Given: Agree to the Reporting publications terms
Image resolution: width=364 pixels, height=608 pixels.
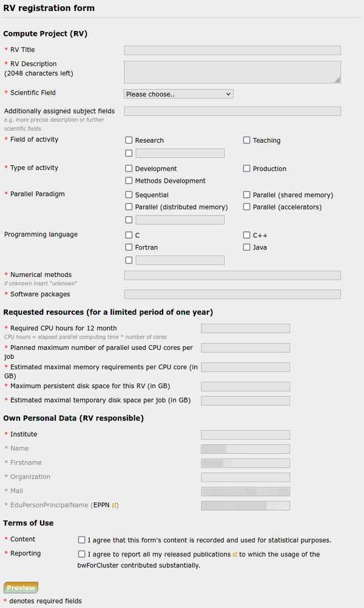Looking at the screenshot, I should pos(82,553).
